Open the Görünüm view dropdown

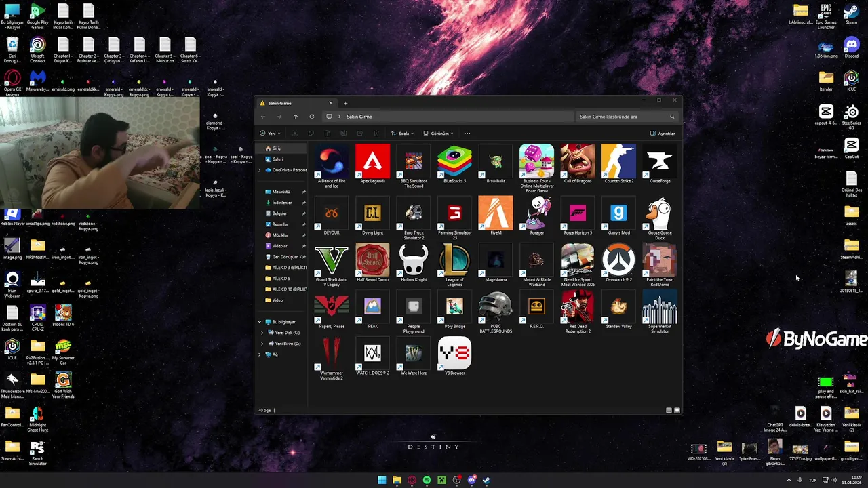[x=439, y=134]
